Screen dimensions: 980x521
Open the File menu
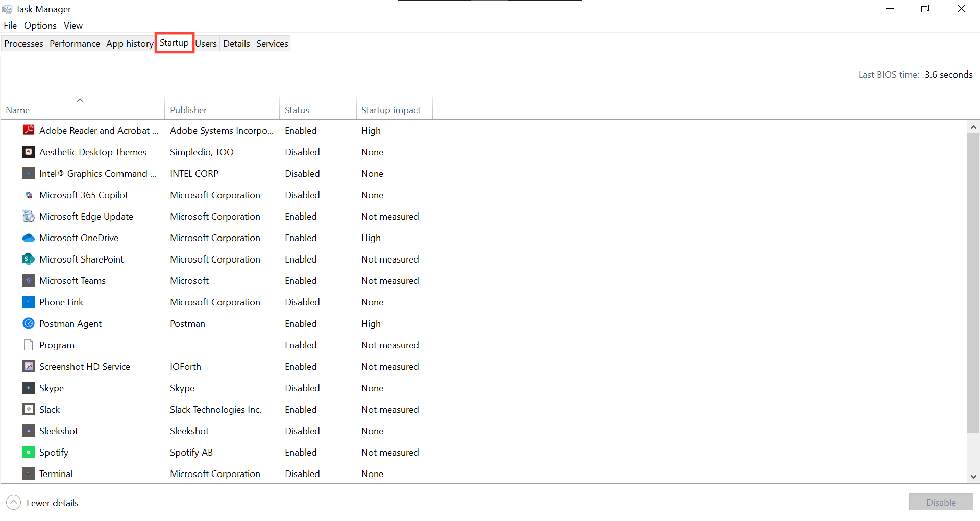click(x=10, y=26)
